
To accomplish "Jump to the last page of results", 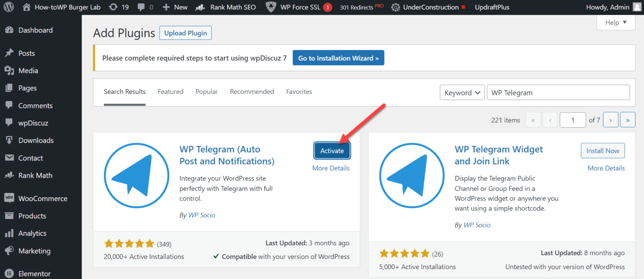I will [628, 120].
